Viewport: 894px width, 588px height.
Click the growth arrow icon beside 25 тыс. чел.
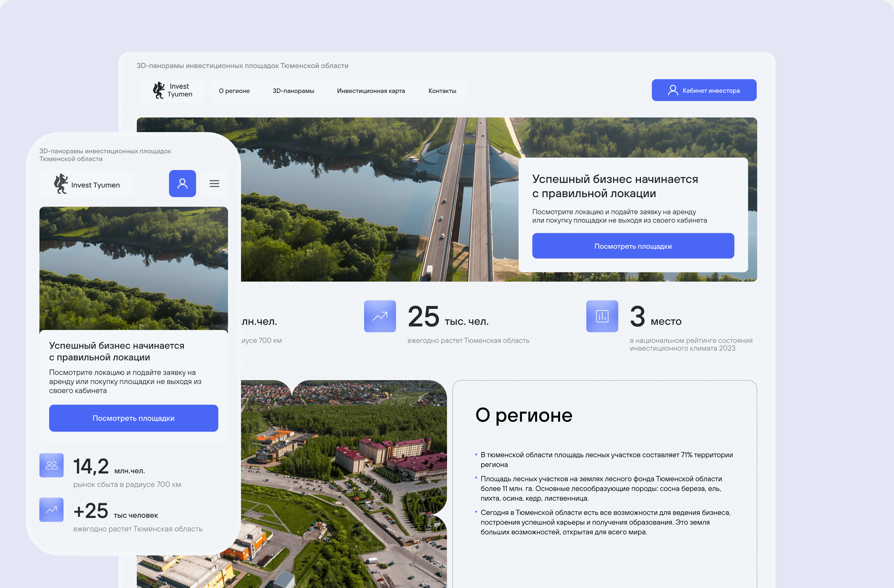[x=379, y=316]
